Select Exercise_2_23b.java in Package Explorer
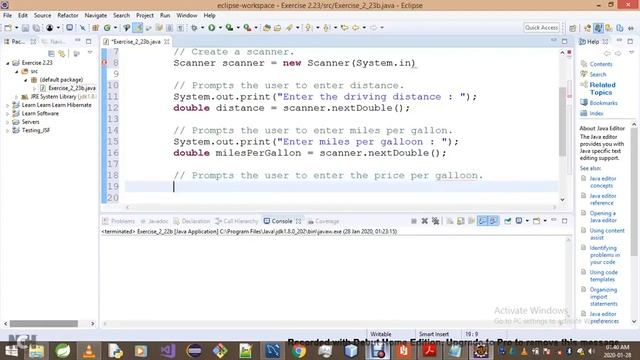Image resolution: width=640 pixels, height=360 pixels. [71, 88]
